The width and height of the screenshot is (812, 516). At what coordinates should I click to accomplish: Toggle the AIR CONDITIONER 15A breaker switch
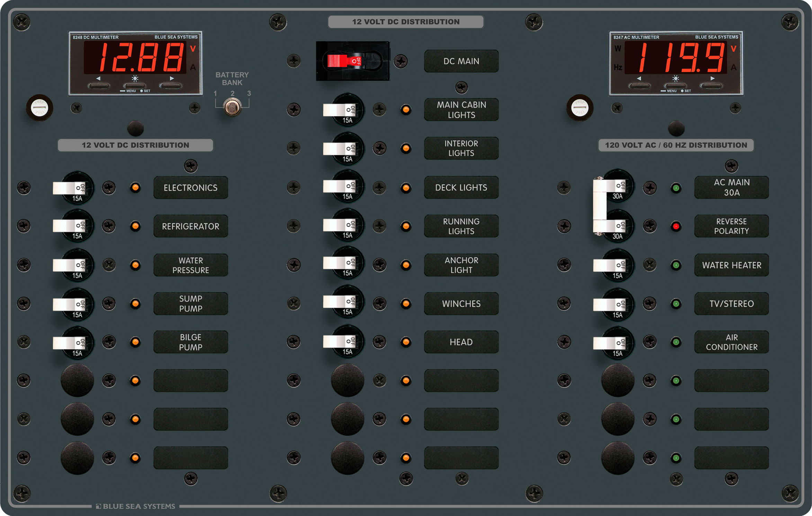coord(610,343)
